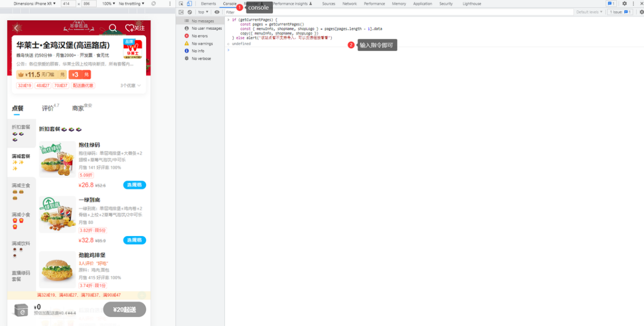Click the search magnifier in the shop header
The image size is (644, 326).
(x=113, y=28)
